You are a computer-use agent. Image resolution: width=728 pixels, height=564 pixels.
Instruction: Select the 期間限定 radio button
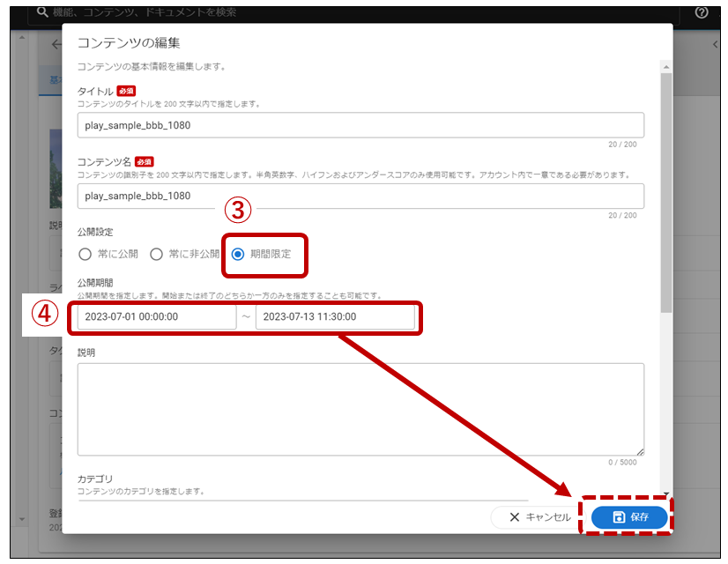point(238,255)
